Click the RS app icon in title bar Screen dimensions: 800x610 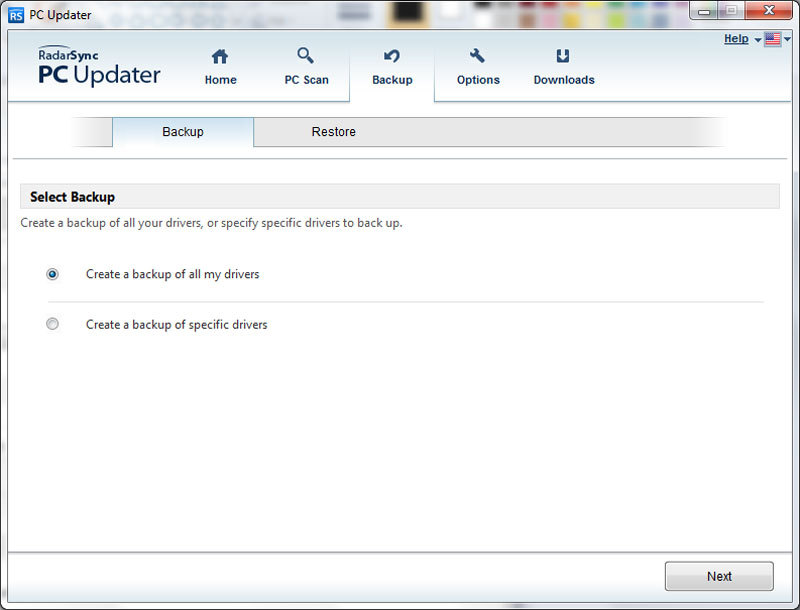(x=16, y=15)
